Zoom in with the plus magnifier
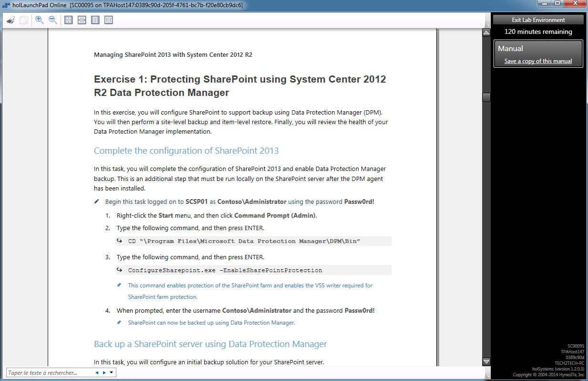The image size is (588, 381). point(40,20)
